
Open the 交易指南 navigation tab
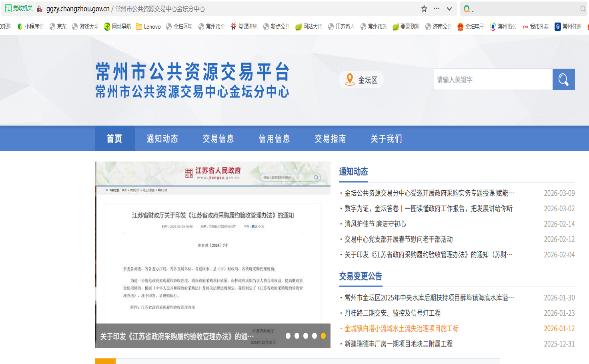[330, 139]
